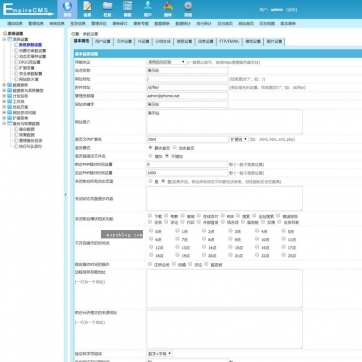
Task: Click the Manage Comments (管理评论) shortcut link
Action: tap(99, 24)
